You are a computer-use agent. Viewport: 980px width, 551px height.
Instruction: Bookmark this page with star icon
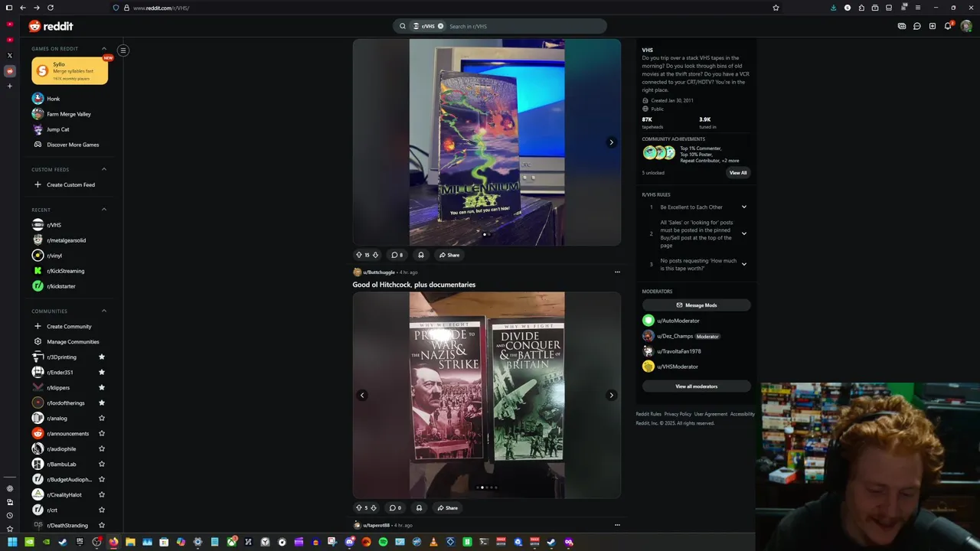tap(776, 8)
